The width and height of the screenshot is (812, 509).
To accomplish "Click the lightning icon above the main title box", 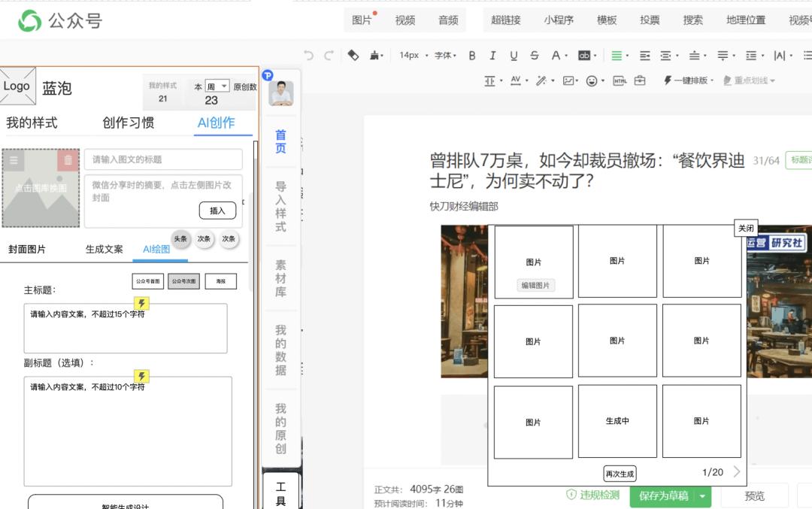I will pos(141,304).
